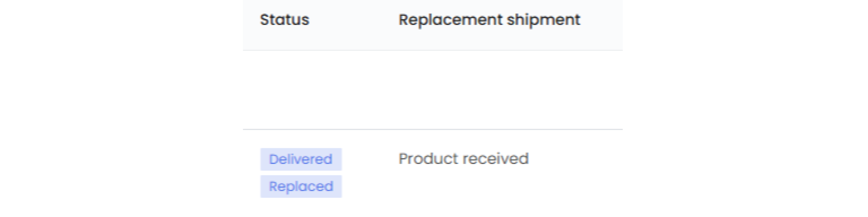Click the word Product in the bottom row

click(427, 159)
